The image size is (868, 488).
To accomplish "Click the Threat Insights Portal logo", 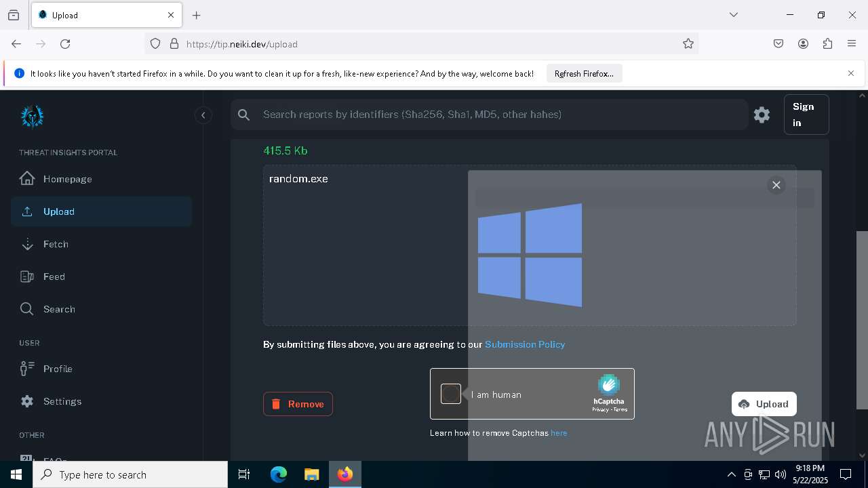I will coord(32,117).
